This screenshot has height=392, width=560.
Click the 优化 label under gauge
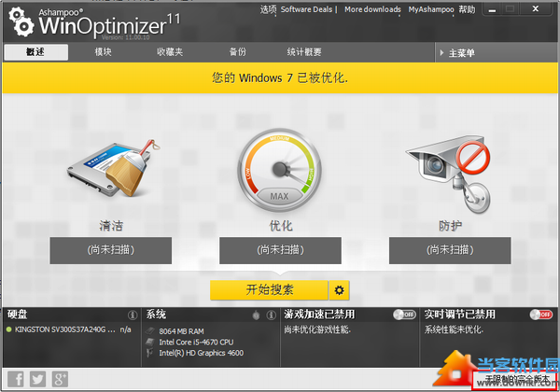(x=281, y=226)
